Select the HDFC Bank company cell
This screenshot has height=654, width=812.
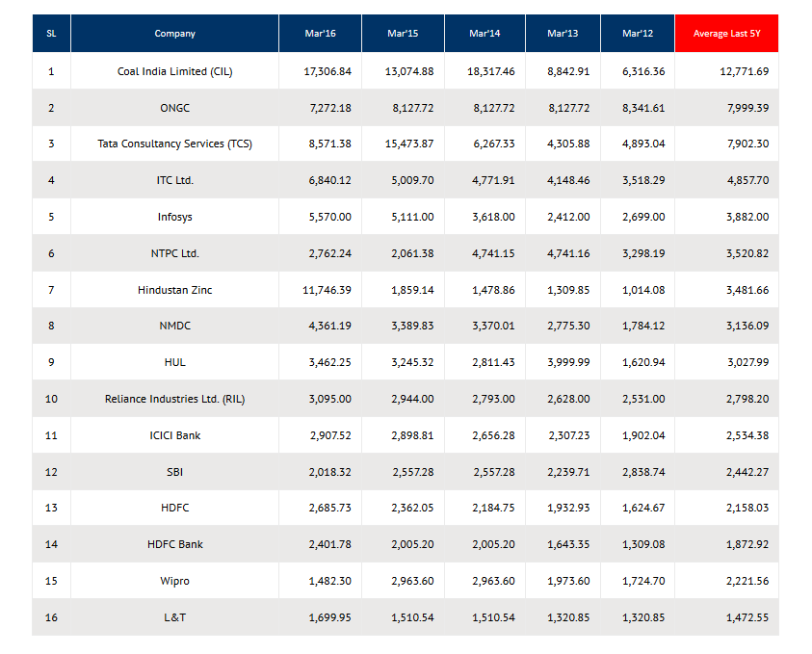pos(175,544)
